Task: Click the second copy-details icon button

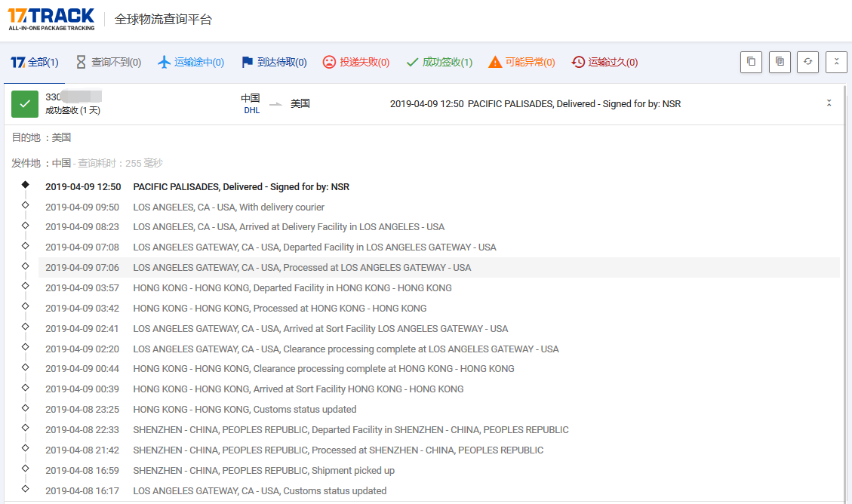Action: (780, 62)
